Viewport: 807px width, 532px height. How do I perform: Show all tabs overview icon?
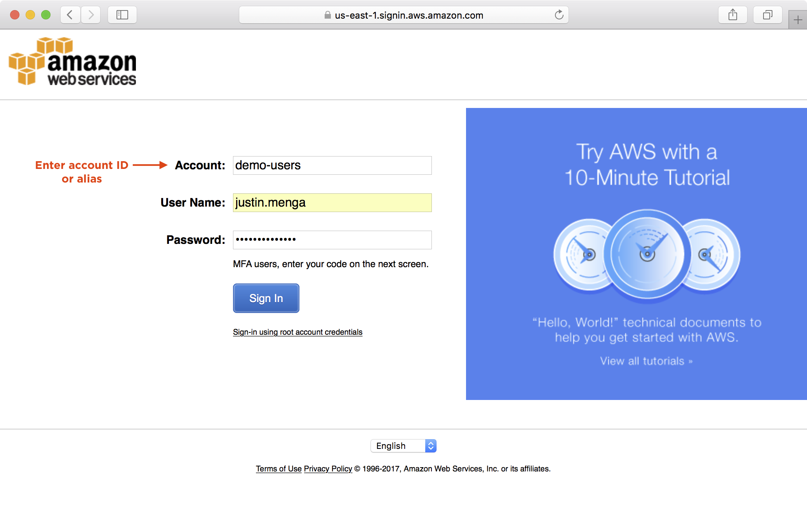(x=768, y=15)
